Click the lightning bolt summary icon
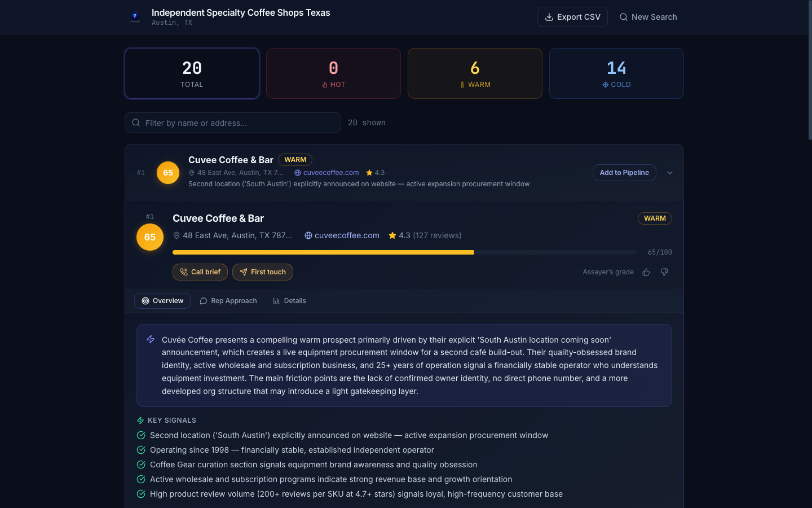 (151, 339)
